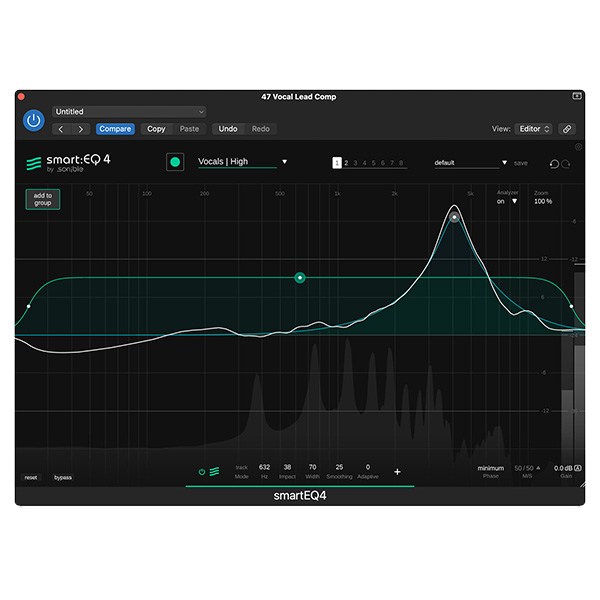This screenshot has width=600, height=600.
Task: Click the window expand icon in title bar
Action: pyautogui.click(x=577, y=96)
